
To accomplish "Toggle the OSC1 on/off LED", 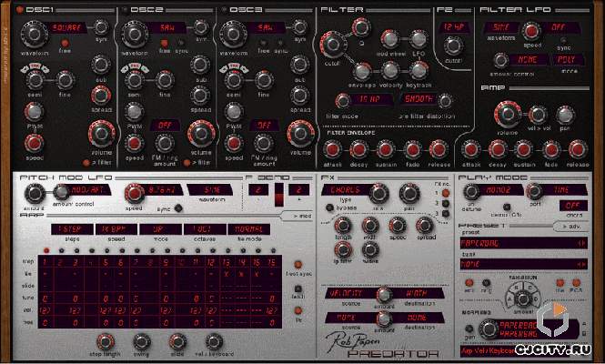I will (19, 10).
